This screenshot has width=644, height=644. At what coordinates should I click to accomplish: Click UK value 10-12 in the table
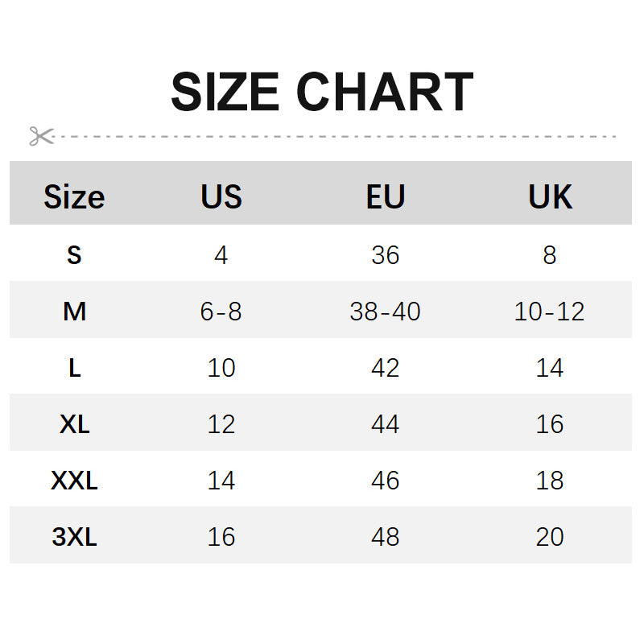coord(550,312)
